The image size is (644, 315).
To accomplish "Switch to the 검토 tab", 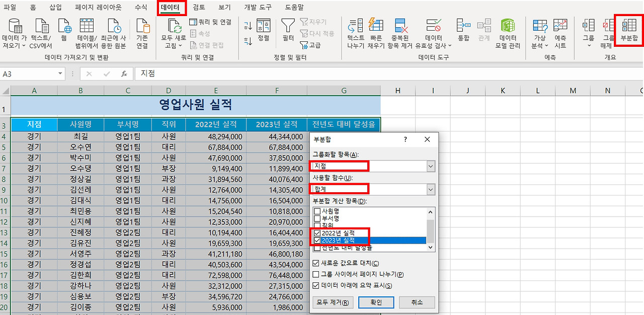I will 199,7.
